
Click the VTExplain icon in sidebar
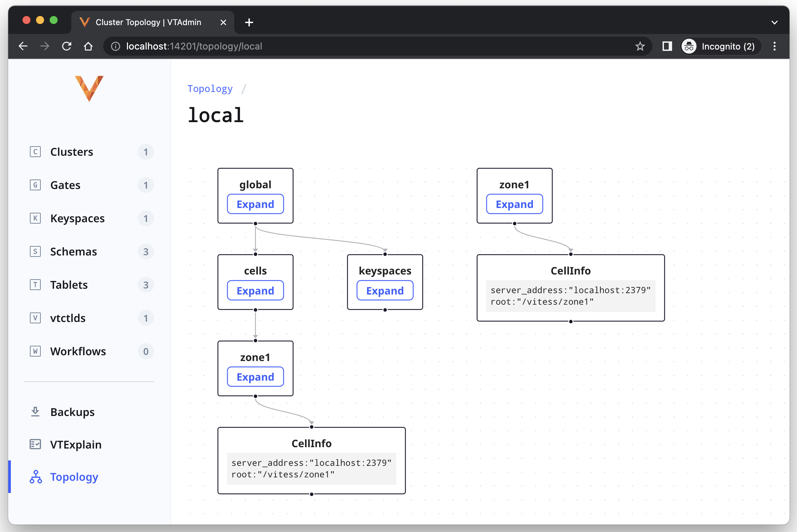click(35, 444)
